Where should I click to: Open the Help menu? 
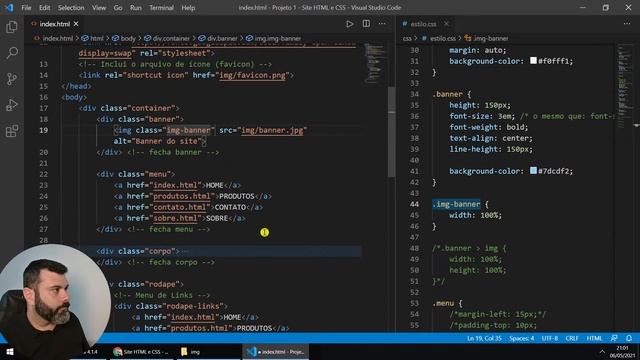tap(188, 8)
